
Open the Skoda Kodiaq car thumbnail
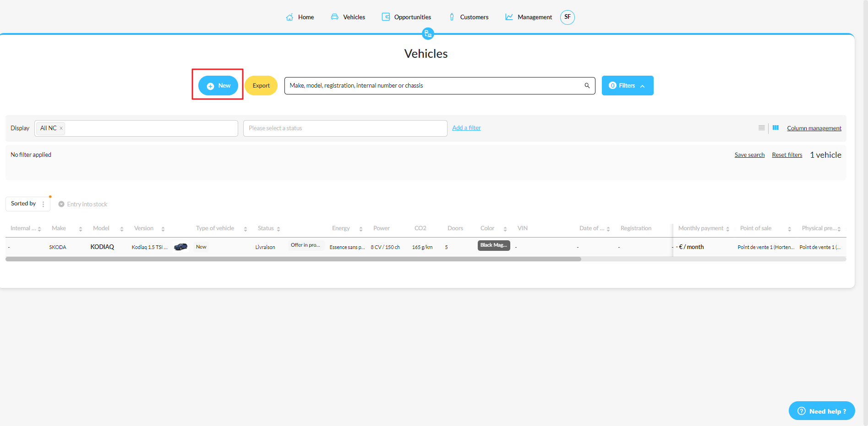181,247
